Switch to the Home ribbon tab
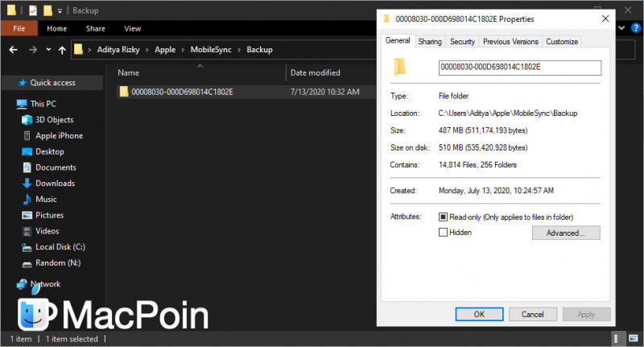 tap(56, 28)
